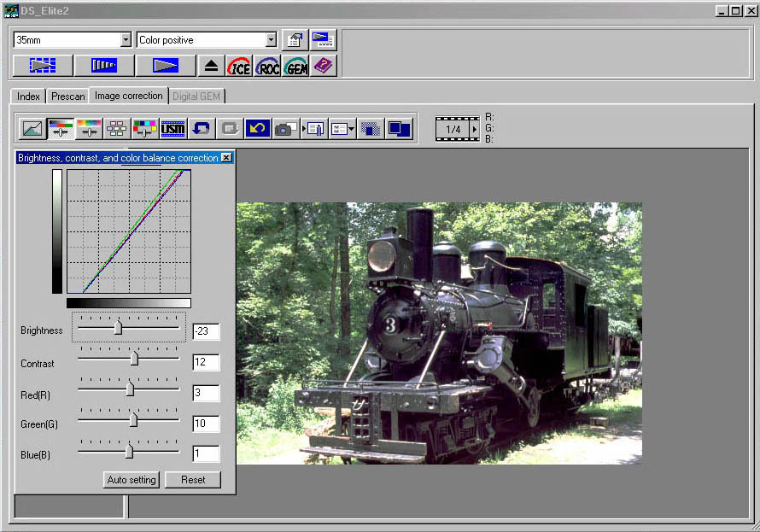The width and height of the screenshot is (760, 532).
Task: Start the final Scan with the arrow button
Action: tap(166, 66)
